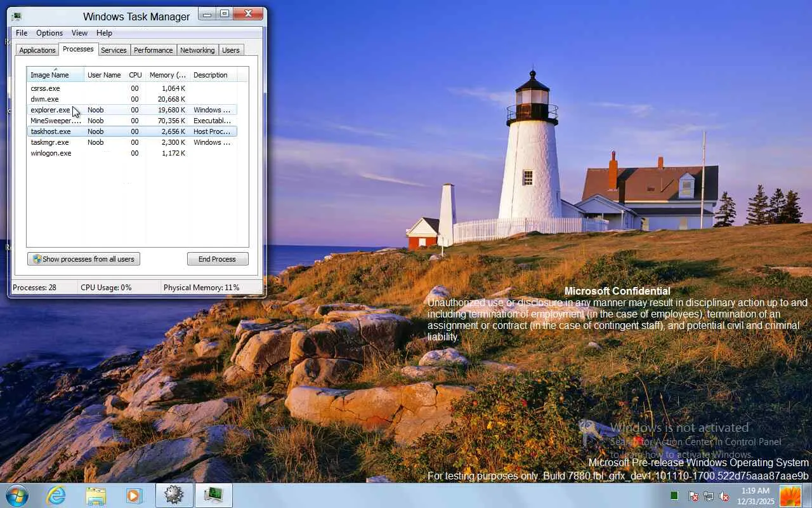Sort by the Memory column header
Viewport: 812px width, 508px height.
point(167,75)
